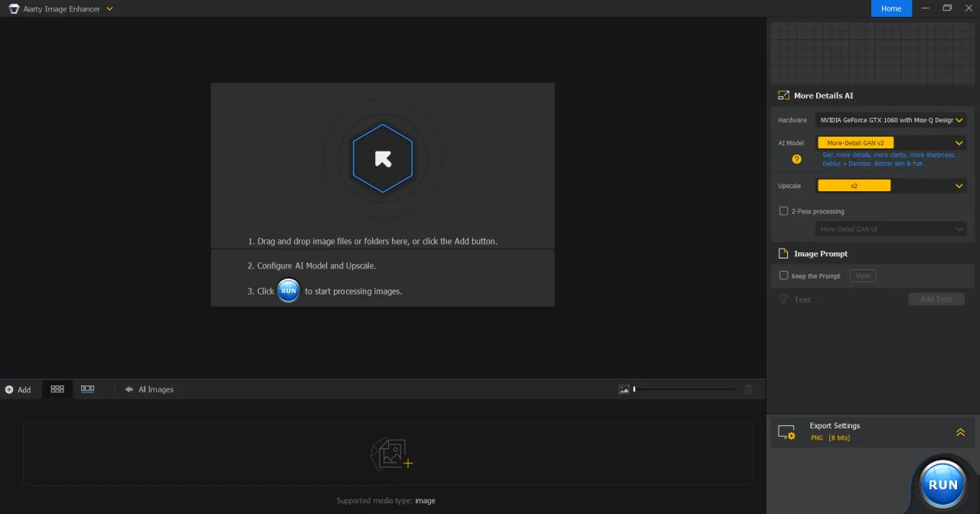Enable 2-Pass processing checkbox
980x514 pixels.
pos(783,211)
